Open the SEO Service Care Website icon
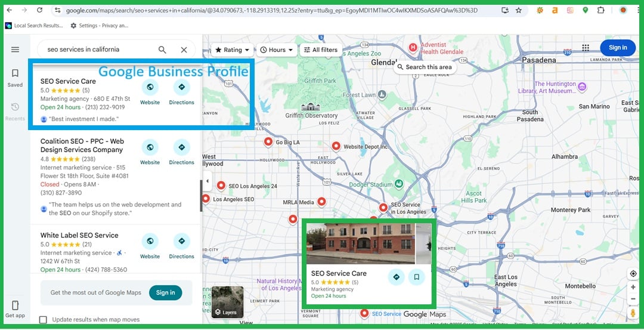The height and width of the screenshot is (330, 644). [x=150, y=87]
